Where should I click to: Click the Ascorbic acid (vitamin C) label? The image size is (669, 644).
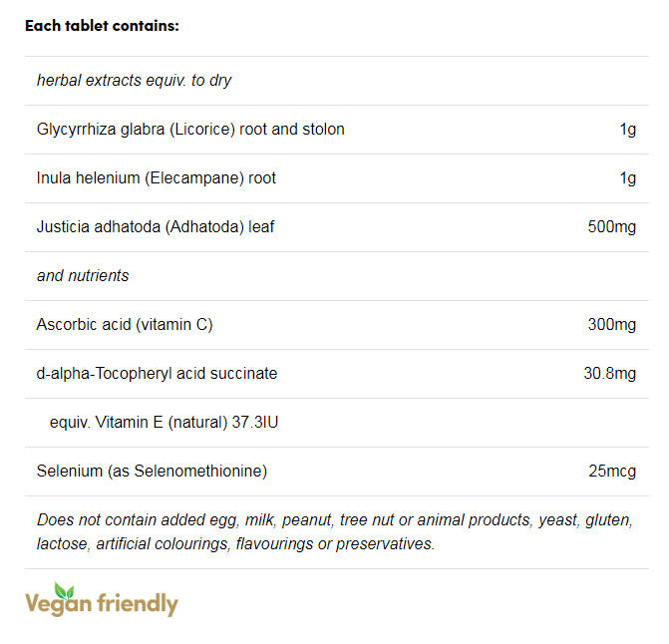tap(125, 324)
